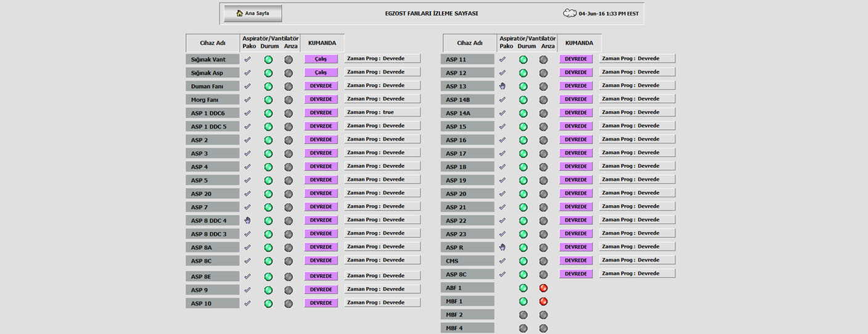The image size is (868, 334).
Task: Toggle the DEVREDE command for Morg Fanı
Action: click(321, 99)
